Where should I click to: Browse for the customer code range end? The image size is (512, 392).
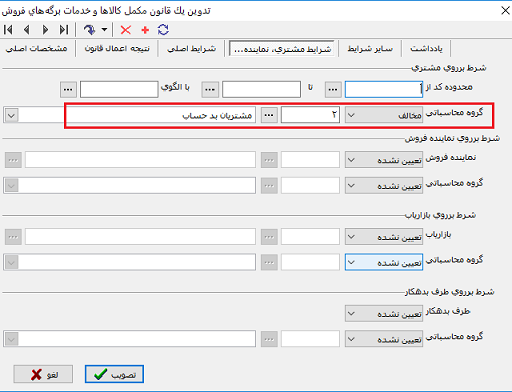210,89
